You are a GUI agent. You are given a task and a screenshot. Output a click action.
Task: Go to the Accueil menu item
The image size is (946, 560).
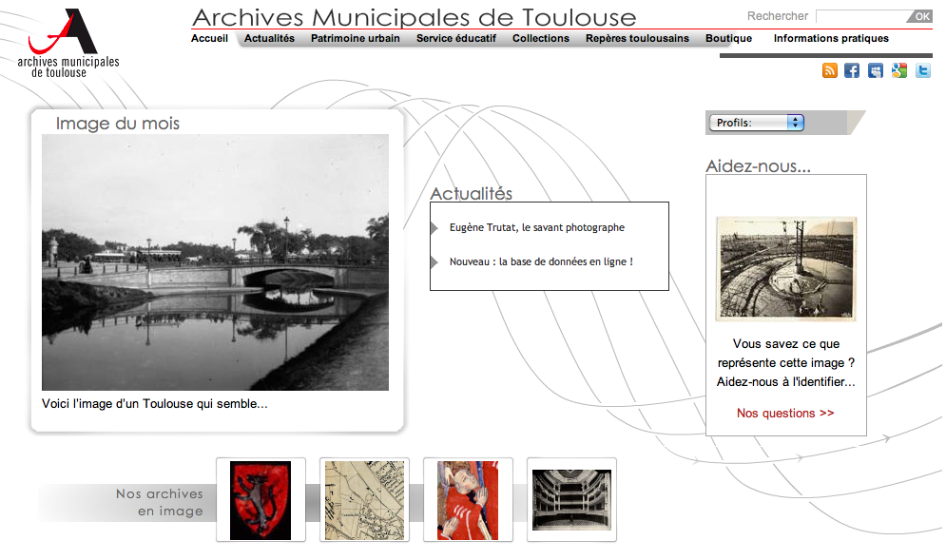[209, 38]
